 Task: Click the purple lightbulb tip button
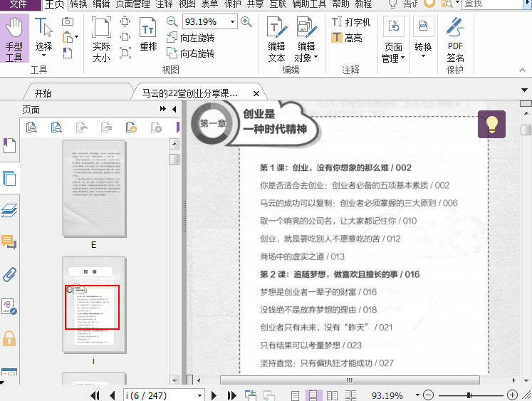click(x=491, y=124)
